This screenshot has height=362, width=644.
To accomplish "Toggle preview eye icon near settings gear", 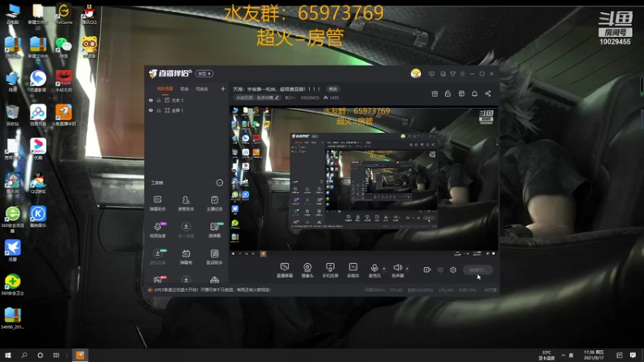I will 440,269.
